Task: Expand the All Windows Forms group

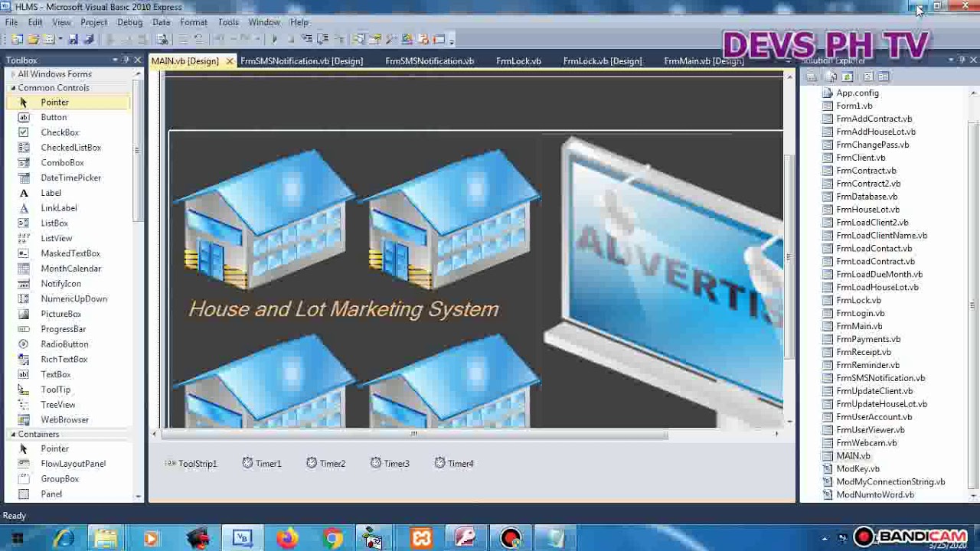Action: (x=13, y=74)
